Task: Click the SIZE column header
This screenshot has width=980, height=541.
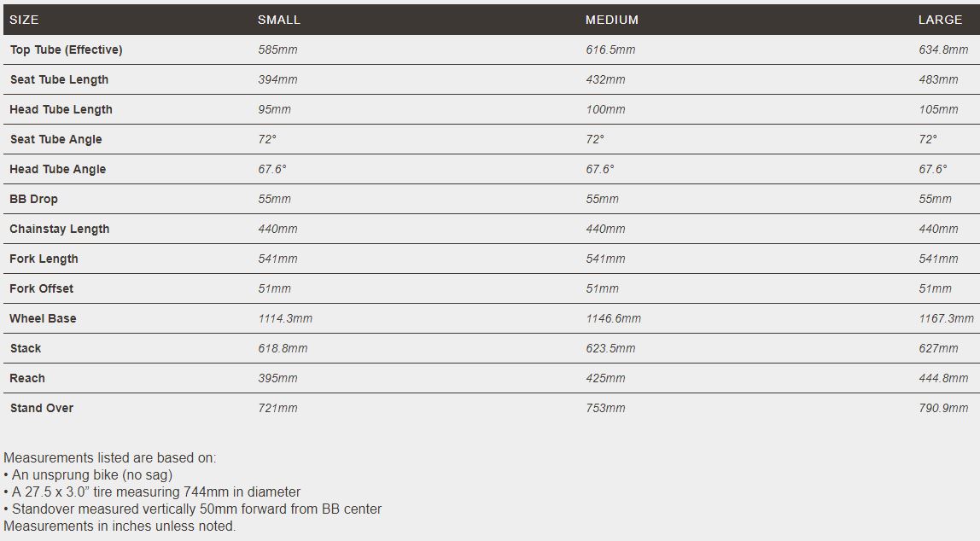Action: coord(24,20)
